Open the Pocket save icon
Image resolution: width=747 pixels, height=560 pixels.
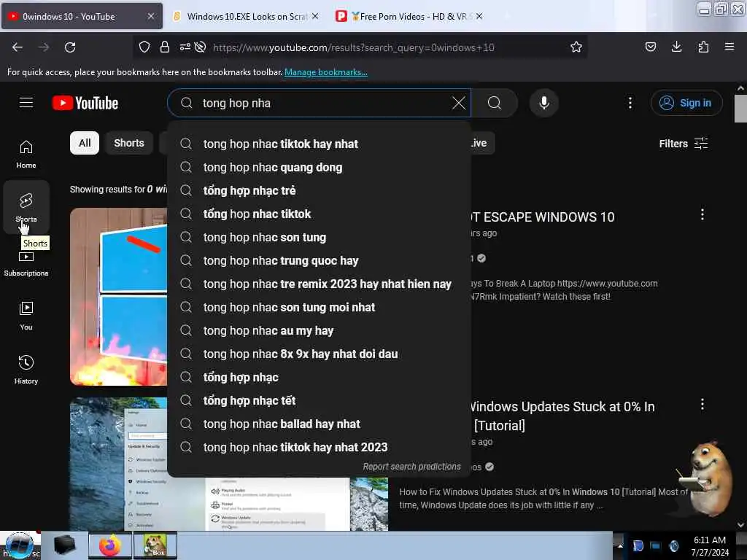pos(650,47)
